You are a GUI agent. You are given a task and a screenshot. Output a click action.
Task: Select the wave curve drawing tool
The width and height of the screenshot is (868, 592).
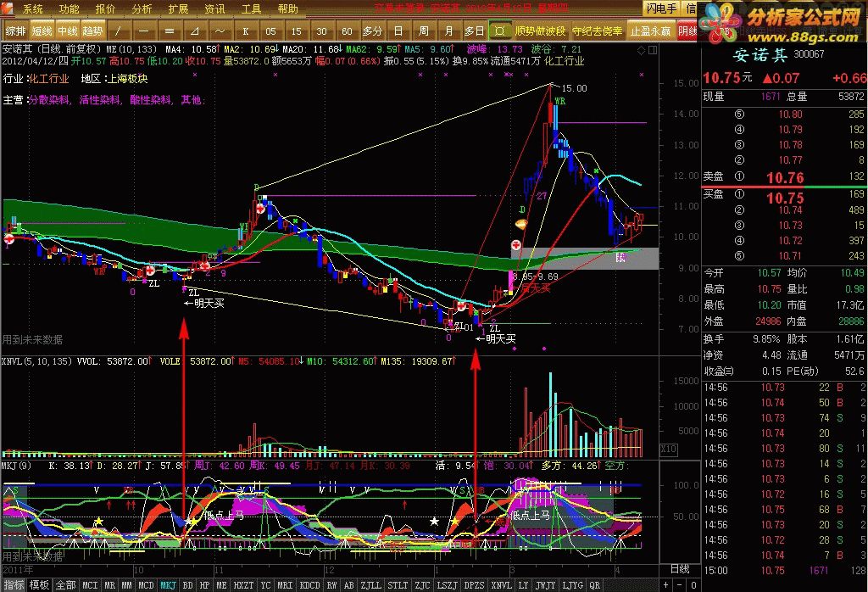tap(220, 31)
